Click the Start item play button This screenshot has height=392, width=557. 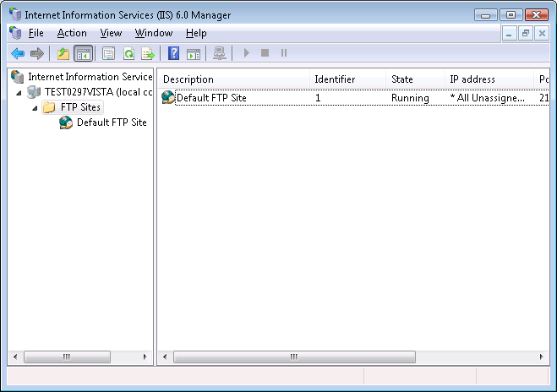coord(247,53)
